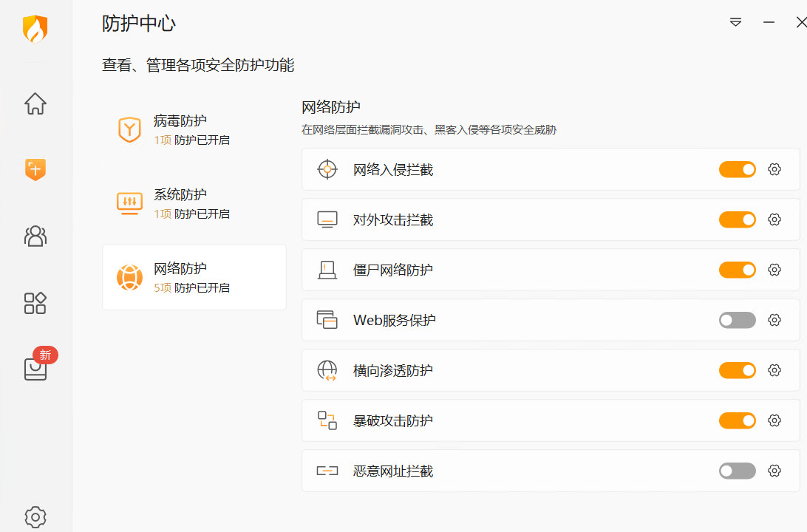Screen dimensions: 807x532
Task: Open the security tools grid icon
Action: pos(35,303)
